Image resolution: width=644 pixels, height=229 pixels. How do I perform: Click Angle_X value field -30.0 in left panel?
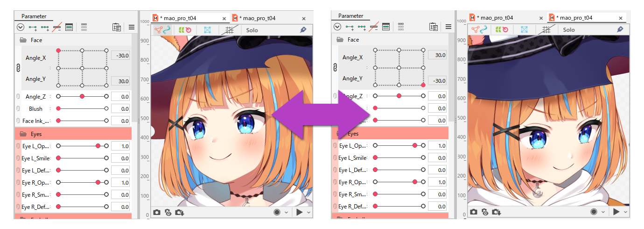pyautogui.click(x=120, y=56)
